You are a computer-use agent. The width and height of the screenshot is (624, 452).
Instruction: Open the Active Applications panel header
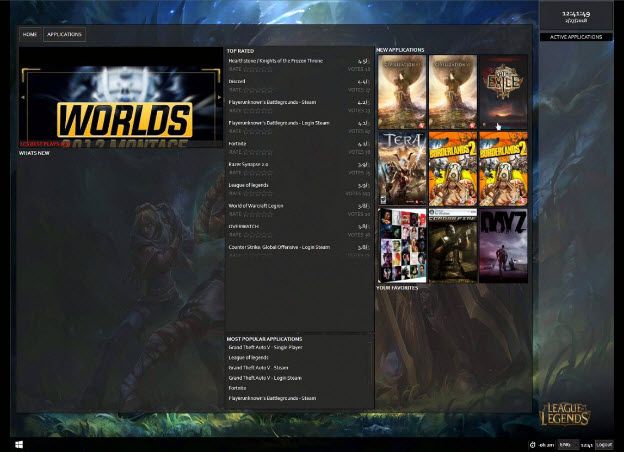(576, 37)
